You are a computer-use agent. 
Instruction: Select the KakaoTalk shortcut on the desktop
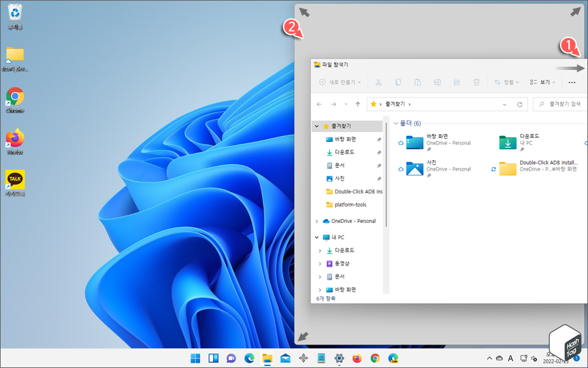point(15,184)
